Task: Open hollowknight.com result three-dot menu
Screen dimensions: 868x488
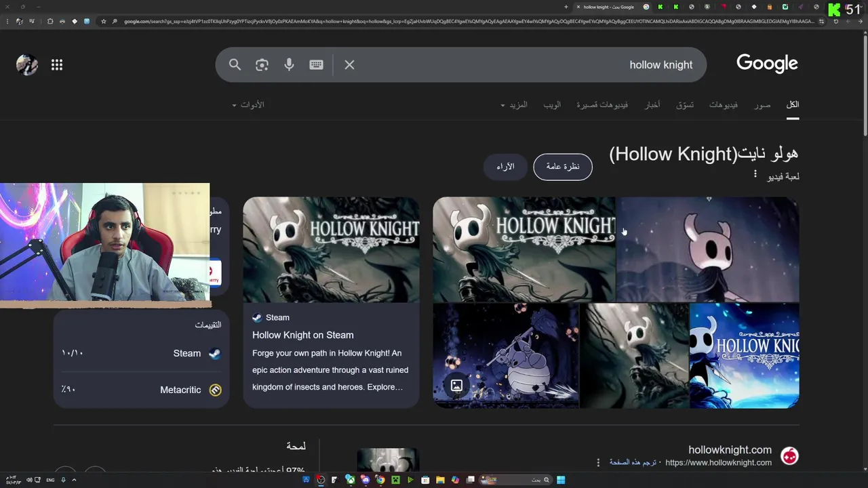Action: (598, 462)
